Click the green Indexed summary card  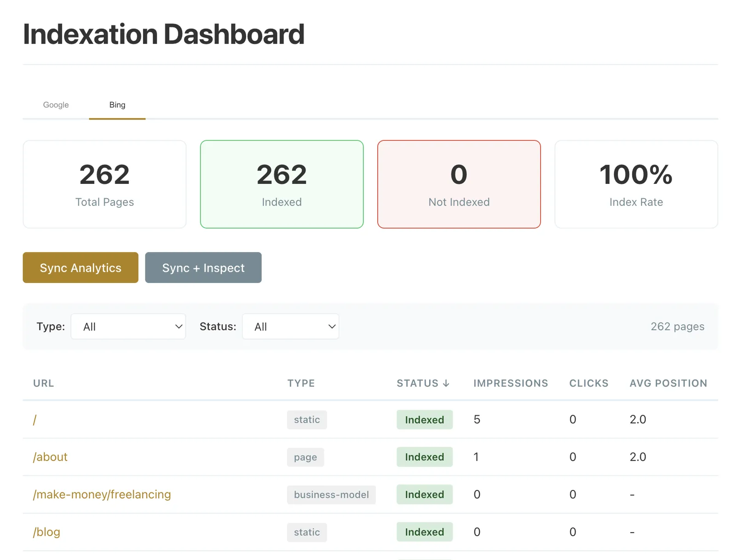(282, 184)
